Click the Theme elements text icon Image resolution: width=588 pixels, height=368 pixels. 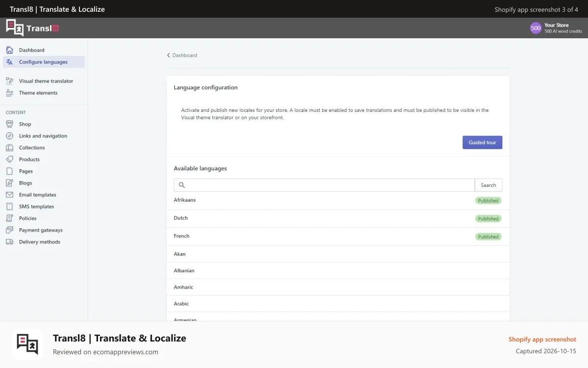[x=9, y=93]
